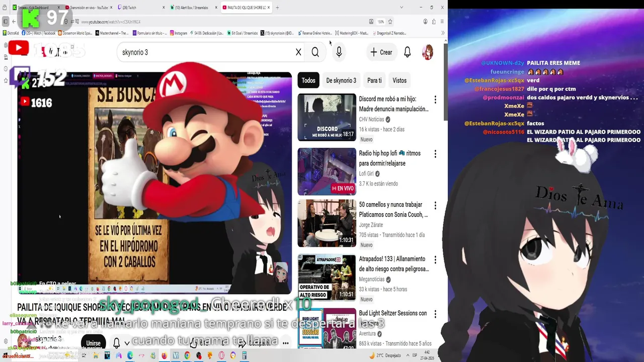Open the Doraemon World bookmark
Screen dimensions: 644x362
click(75, 33)
